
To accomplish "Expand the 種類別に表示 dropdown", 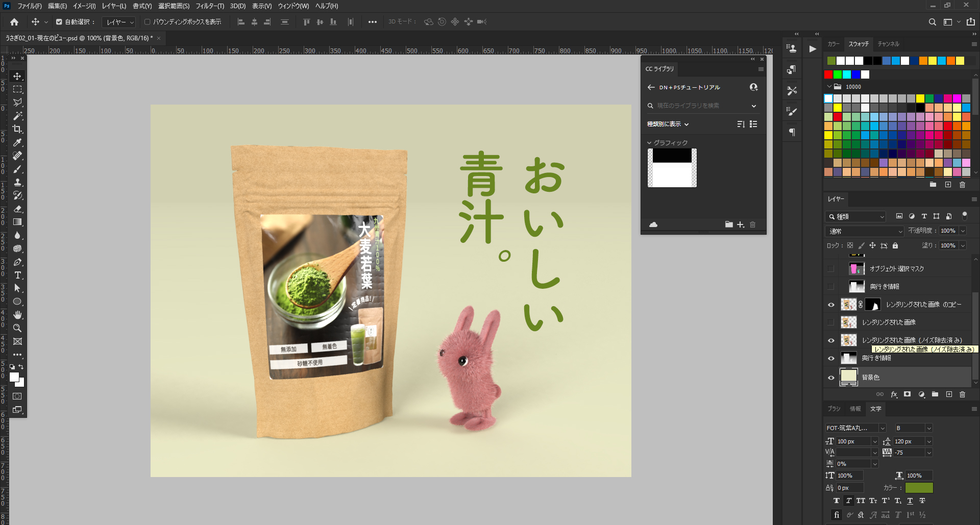I will [x=668, y=124].
